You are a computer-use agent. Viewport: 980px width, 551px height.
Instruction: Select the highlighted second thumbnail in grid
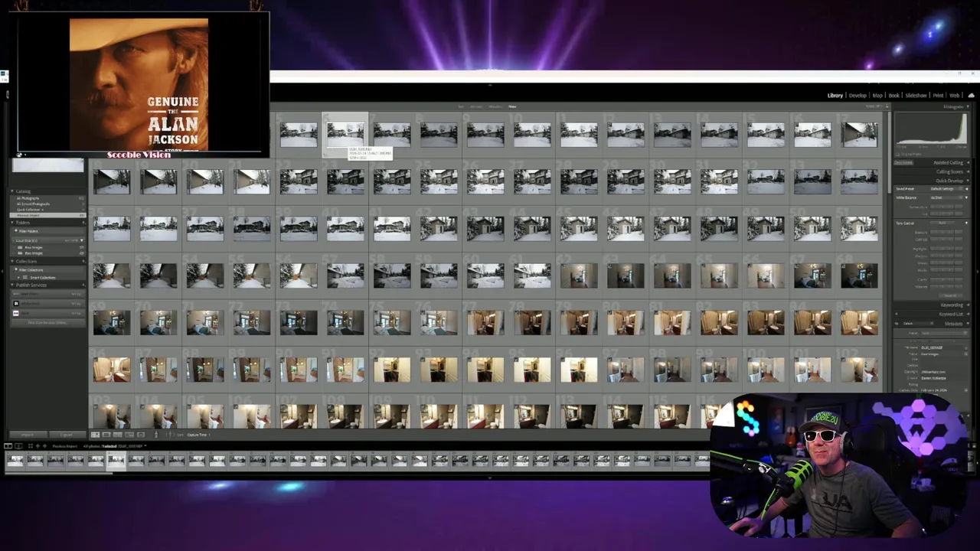click(345, 135)
